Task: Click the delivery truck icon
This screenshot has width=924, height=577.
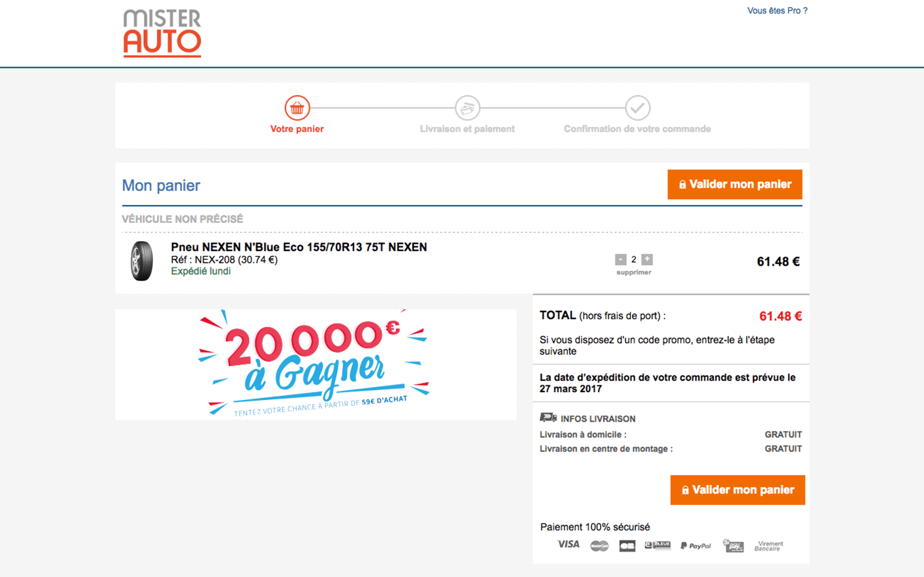Action: (x=548, y=418)
